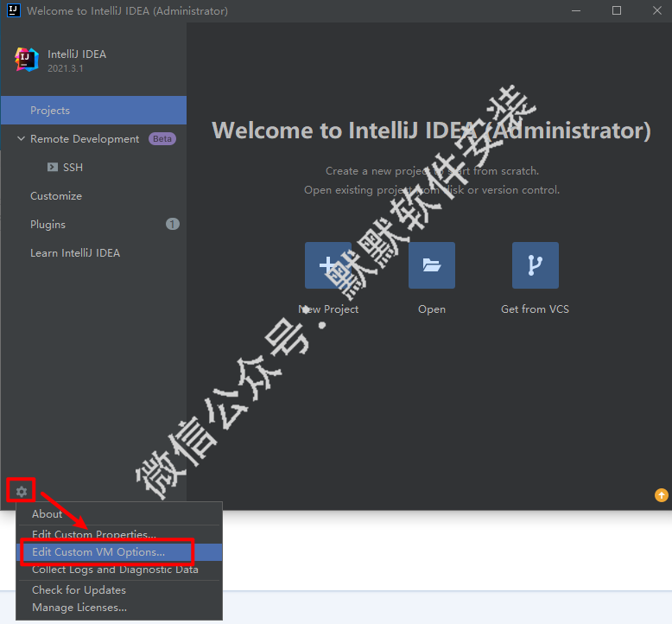672x624 pixels.
Task: Click the New Project label
Action: click(x=328, y=309)
